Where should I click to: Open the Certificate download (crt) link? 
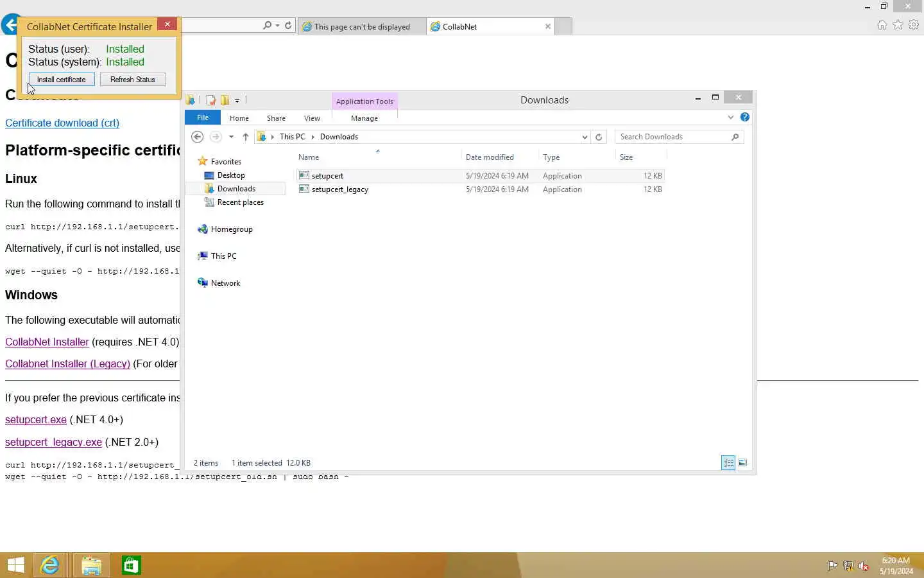coord(62,123)
